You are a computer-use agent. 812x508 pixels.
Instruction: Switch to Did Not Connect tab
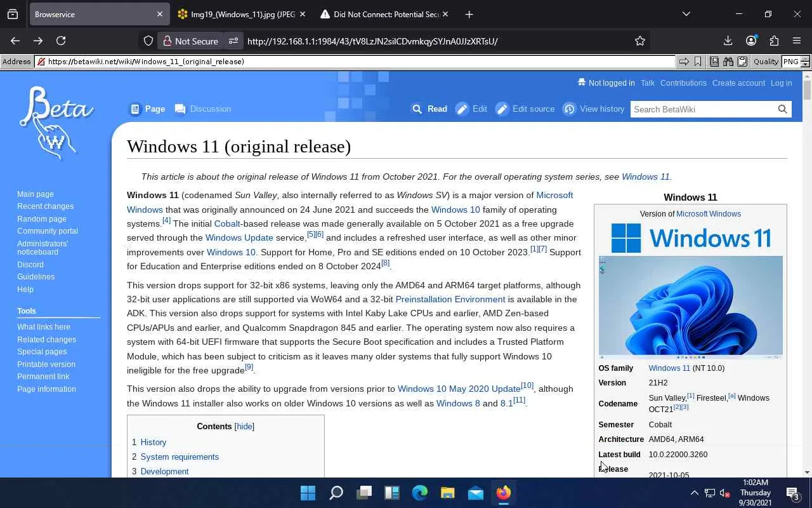pos(386,14)
